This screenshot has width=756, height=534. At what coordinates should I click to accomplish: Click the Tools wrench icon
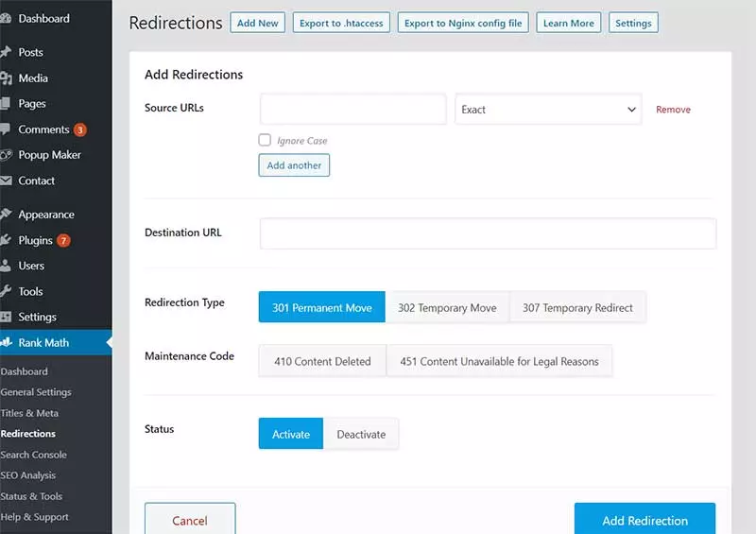(6, 291)
